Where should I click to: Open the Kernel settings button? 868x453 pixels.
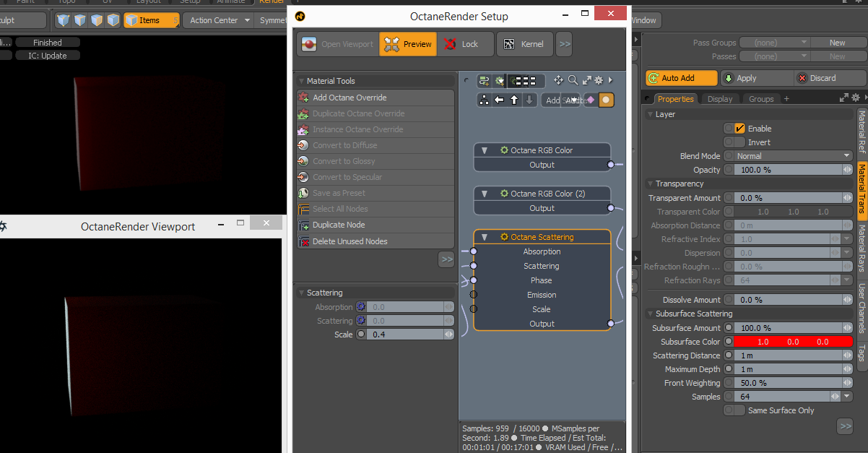[x=525, y=44]
